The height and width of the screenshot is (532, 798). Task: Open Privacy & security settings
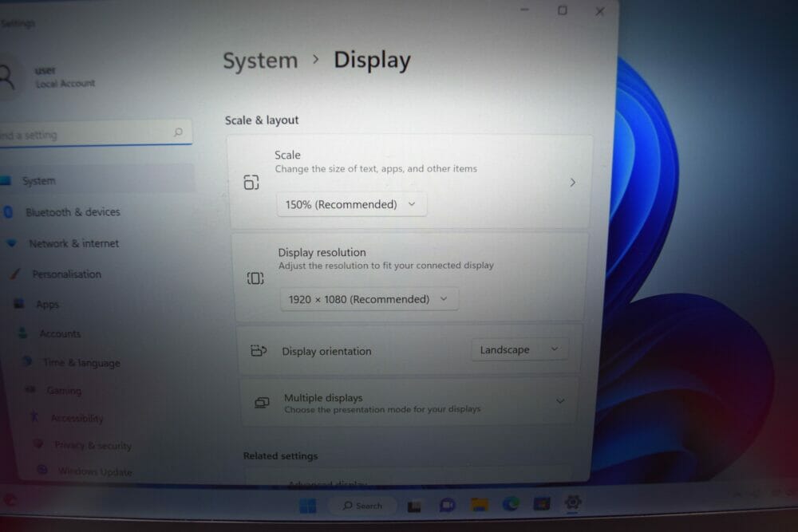click(x=93, y=446)
